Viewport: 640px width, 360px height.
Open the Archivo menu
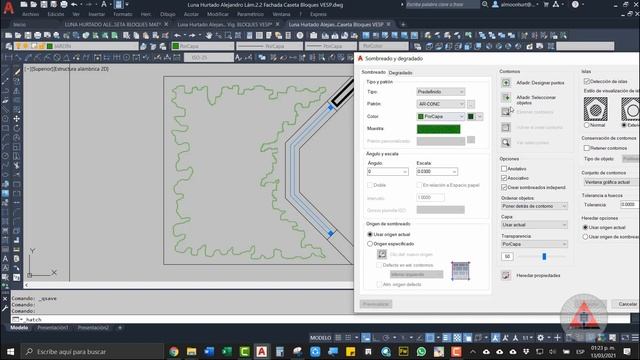tap(31, 14)
